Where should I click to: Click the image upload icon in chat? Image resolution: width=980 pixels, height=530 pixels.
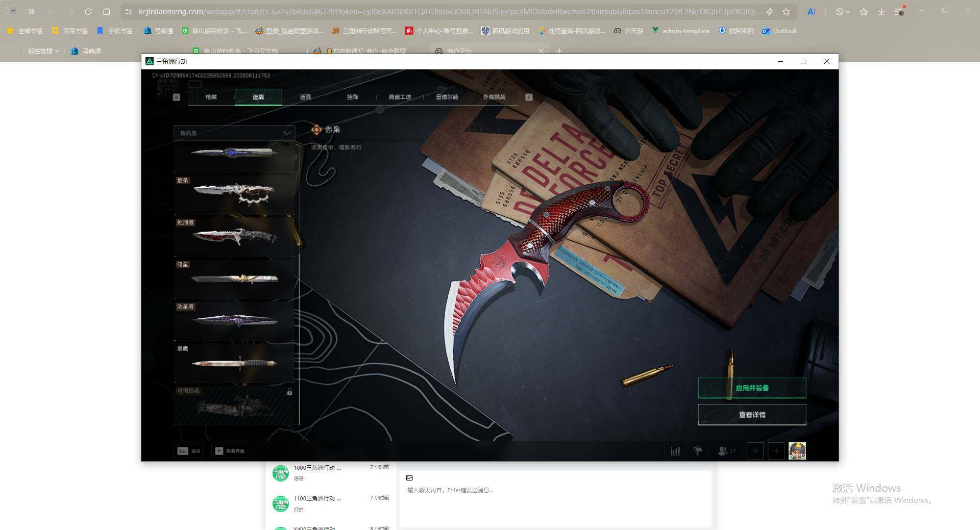tap(409, 478)
